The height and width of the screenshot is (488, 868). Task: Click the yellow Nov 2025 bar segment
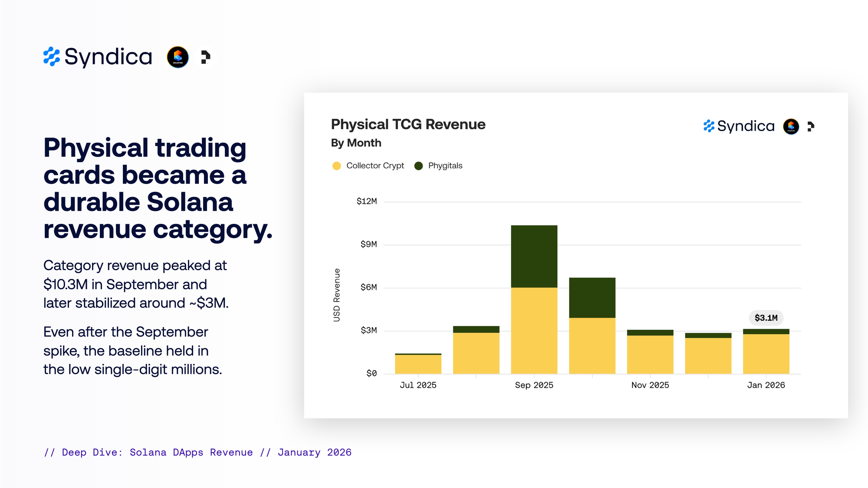(x=650, y=354)
